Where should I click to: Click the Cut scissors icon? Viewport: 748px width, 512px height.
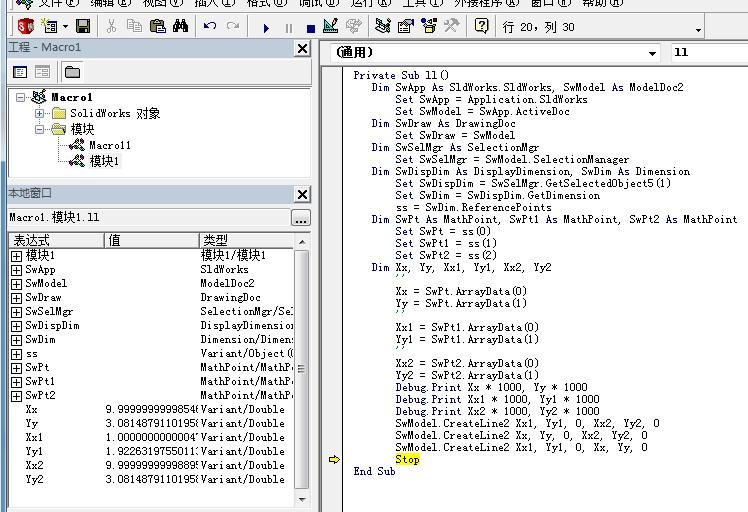[111, 26]
